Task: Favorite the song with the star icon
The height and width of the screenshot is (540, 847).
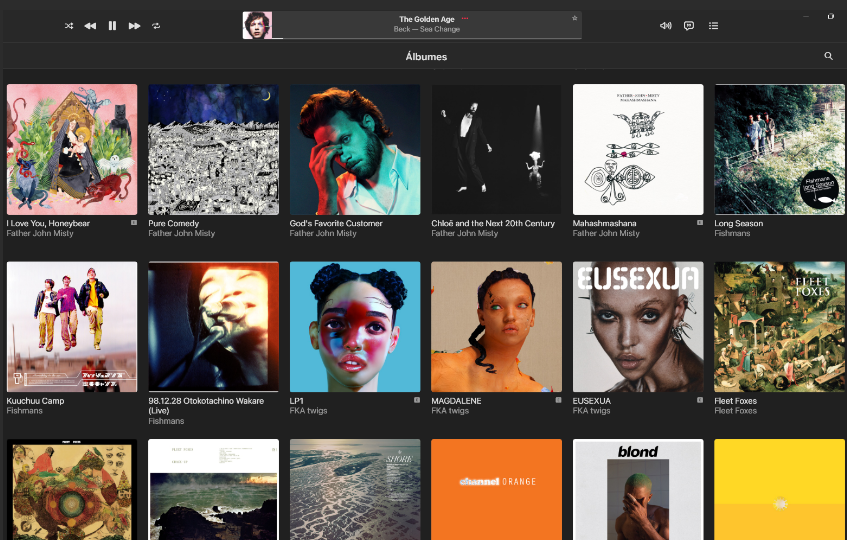Action: click(x=574, y=18)
